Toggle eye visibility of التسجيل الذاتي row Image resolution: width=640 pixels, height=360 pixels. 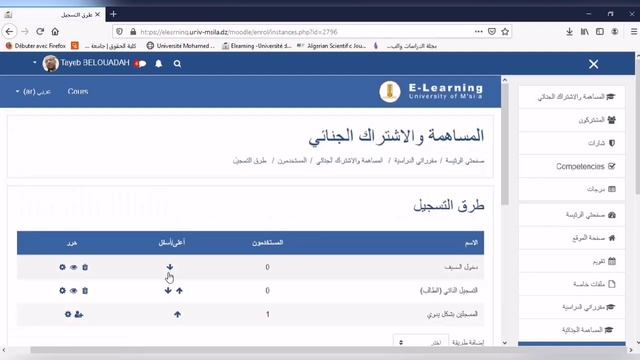73,291
